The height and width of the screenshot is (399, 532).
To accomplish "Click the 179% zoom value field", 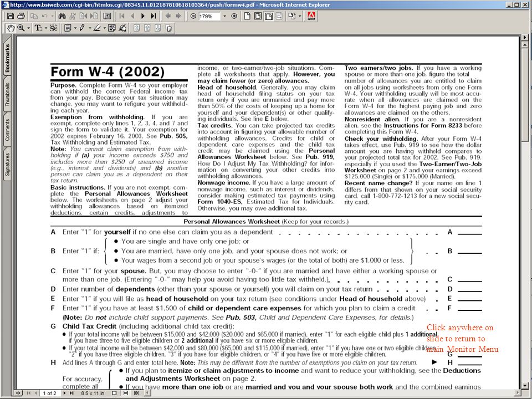I will click(209, 16).
